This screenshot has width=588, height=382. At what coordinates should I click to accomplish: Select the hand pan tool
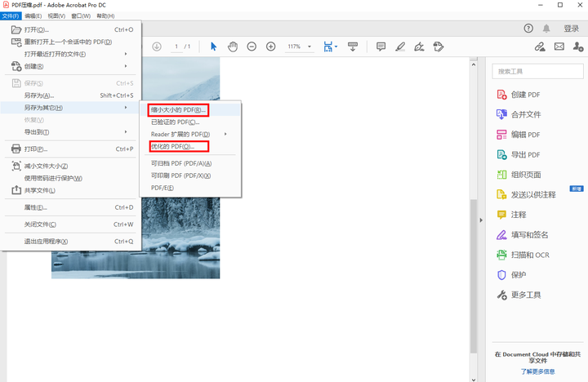click(x=233, y=47)
